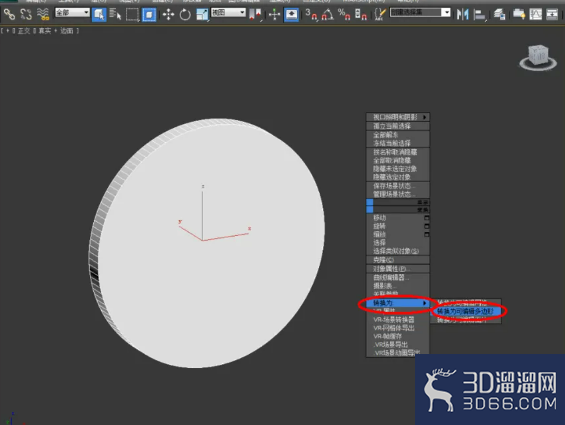This screenshot has width=565, height=425.
Task: Open the Schematic View icon
Action: point(552,14)
